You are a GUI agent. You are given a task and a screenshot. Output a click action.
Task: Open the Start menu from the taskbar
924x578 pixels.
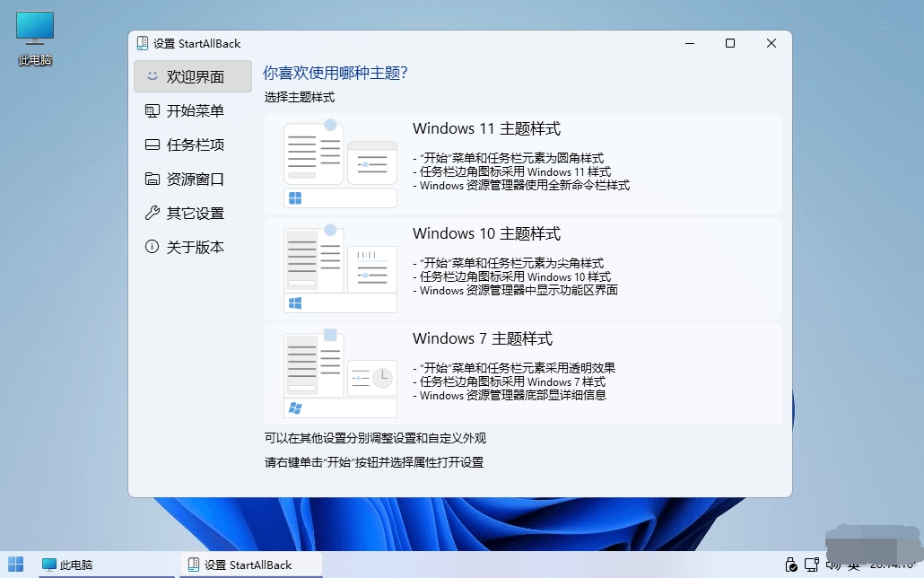point(16,565)
